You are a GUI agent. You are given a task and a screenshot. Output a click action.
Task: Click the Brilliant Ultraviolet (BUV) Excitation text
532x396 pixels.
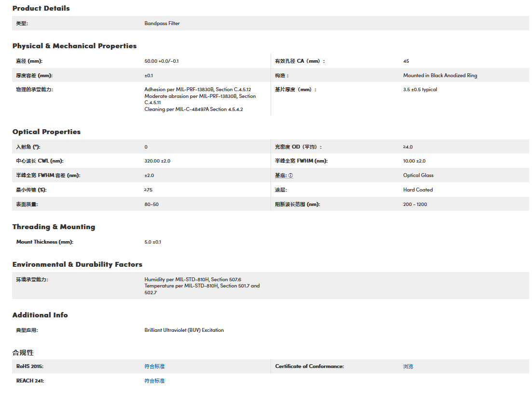184,330
